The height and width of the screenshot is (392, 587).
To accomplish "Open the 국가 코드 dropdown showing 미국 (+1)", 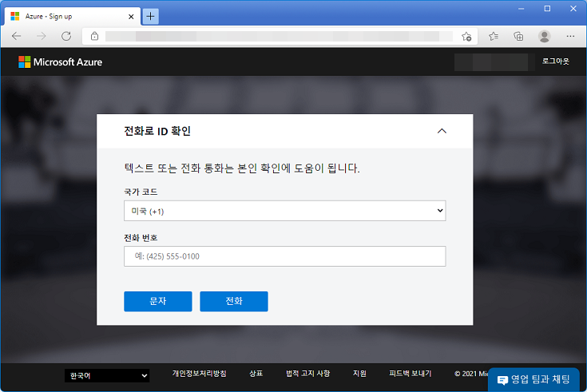I will [284, 211].
